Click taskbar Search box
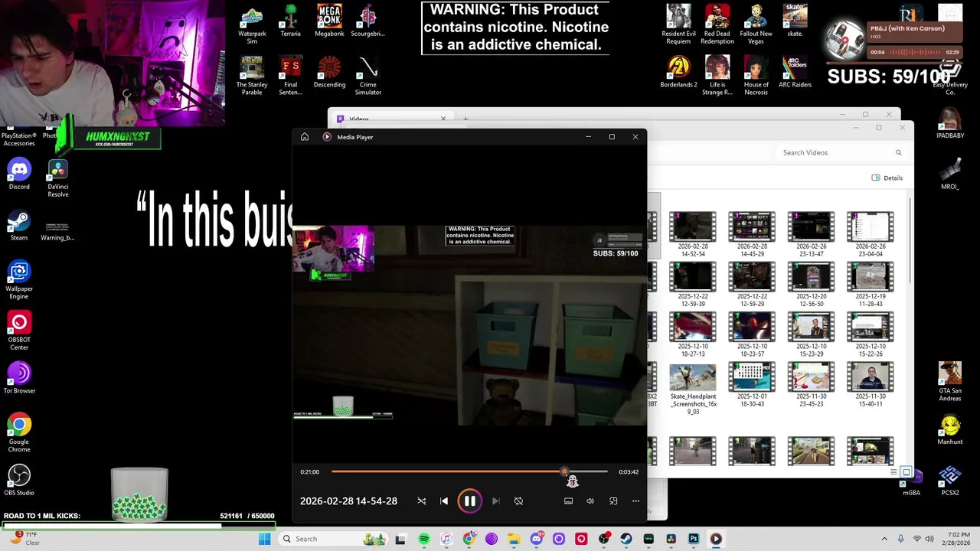Image resolution: width=980 pixels, height=551 pixels. click(x=334, y=539)
